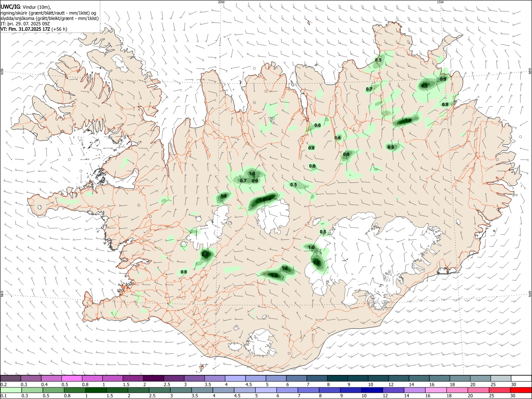Viewport: 532px width, 399px height.
Task: Click the '0.5' value near the northern coast
Action: [x=378, y=60]
